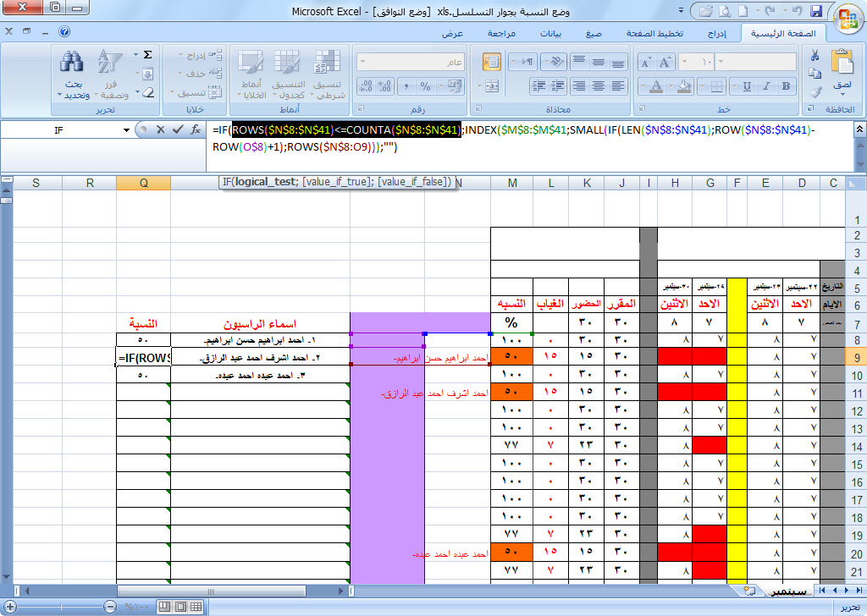Insert new worksheet tab icon
Viewport: 867px width, 616px height.
[749, 591]
